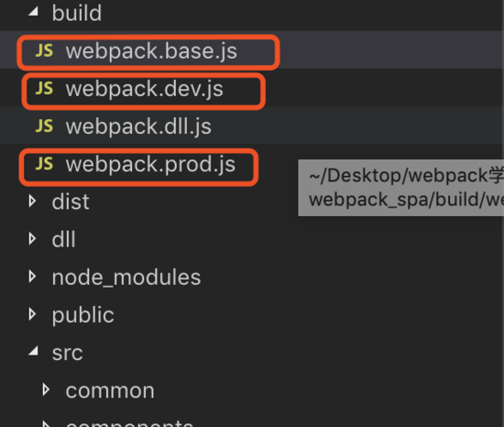Open the webpack.dev.js file
The image size is (504, 427).
144,89
